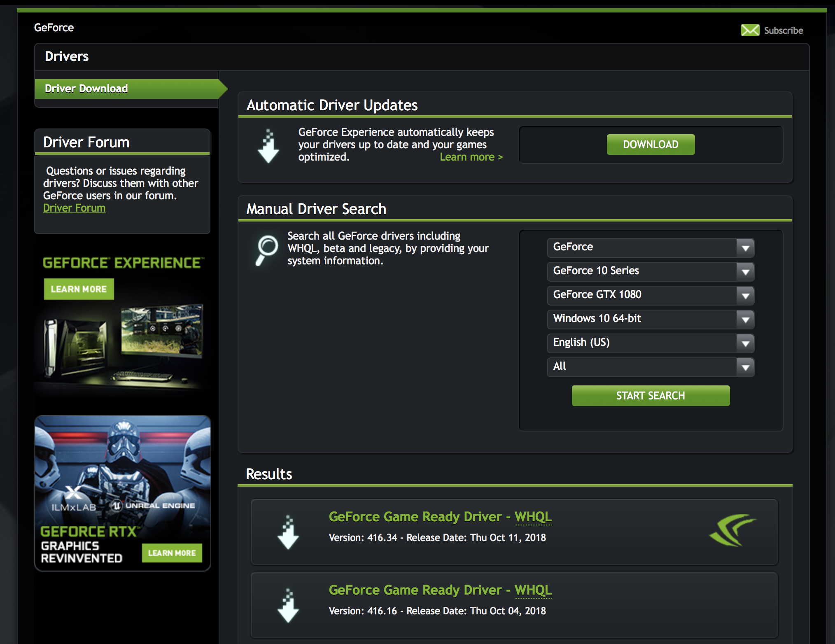This screenshot has height=644, width=835.
Task: Click the GeForce breadcrumb at top
Action: (54, 28)
